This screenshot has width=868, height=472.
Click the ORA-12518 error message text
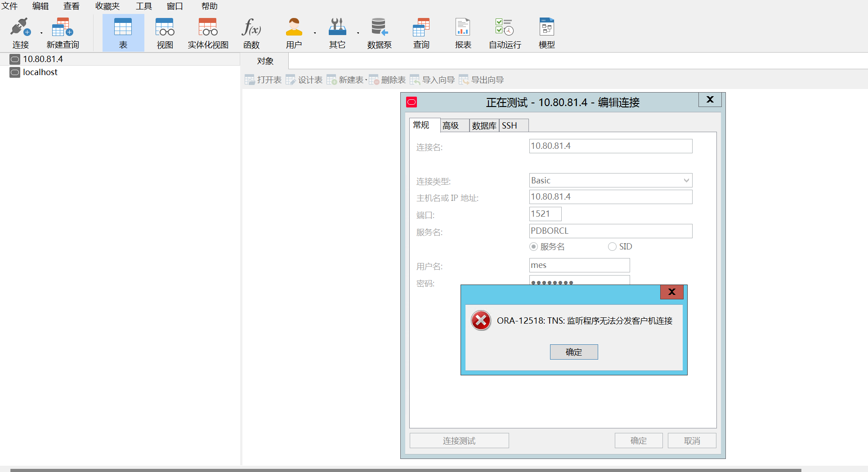coord(585,321)
